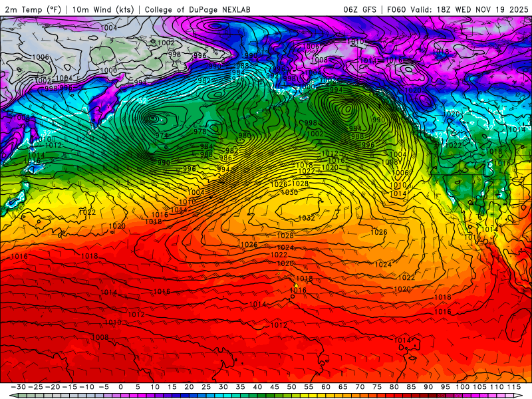Click the -15 value on temperature scale

(x=70, y=387)
